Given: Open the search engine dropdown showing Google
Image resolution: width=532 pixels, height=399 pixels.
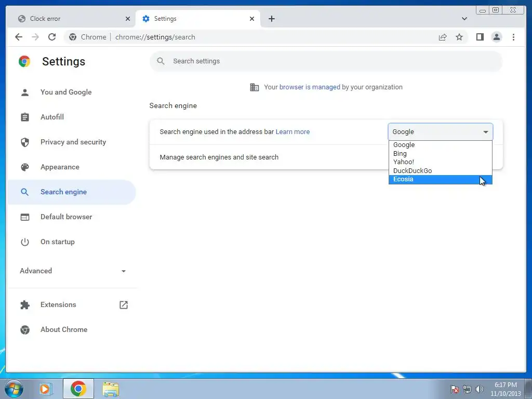Looking at the screenshot, I should coord(441,131).
